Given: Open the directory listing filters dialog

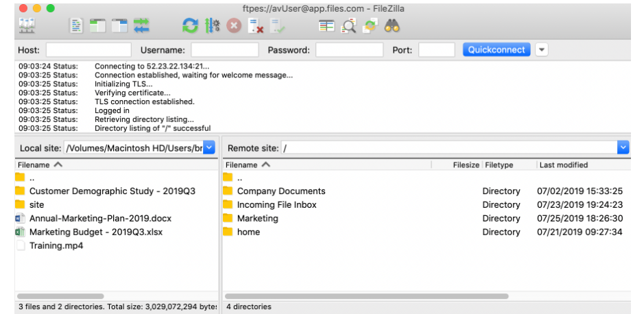Looking at the screenshot, I should pyautogui.click(x=326, y=26).
